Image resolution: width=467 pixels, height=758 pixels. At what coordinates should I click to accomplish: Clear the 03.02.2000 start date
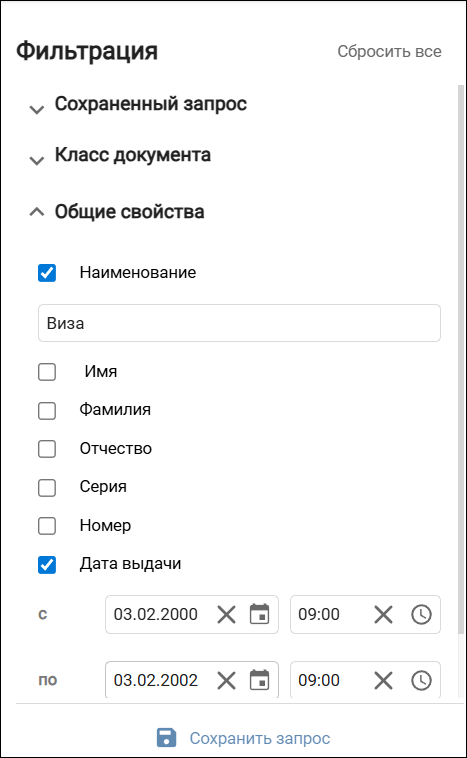click(226, 614)
